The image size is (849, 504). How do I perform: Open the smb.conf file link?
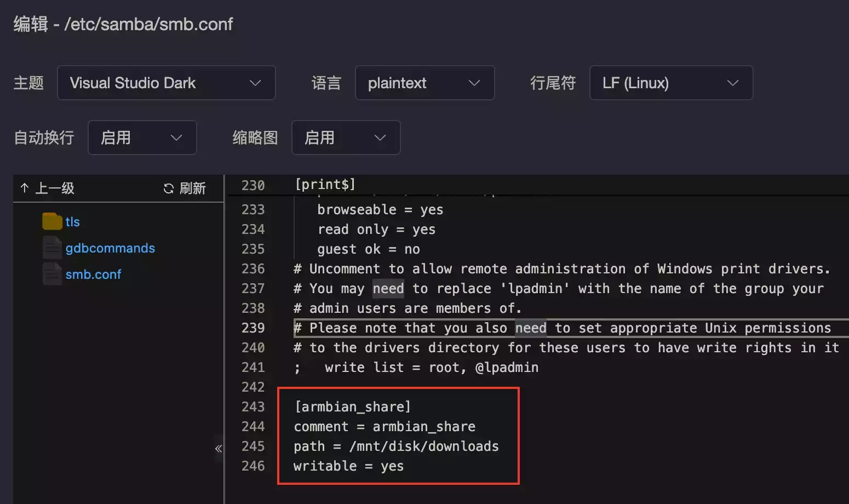click(x=93, y=274)
